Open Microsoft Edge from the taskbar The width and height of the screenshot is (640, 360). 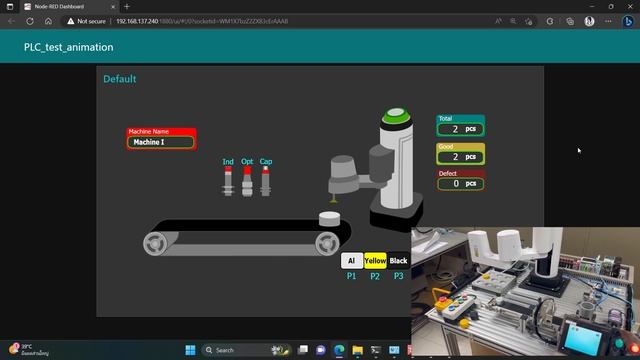tap(339, 350)
